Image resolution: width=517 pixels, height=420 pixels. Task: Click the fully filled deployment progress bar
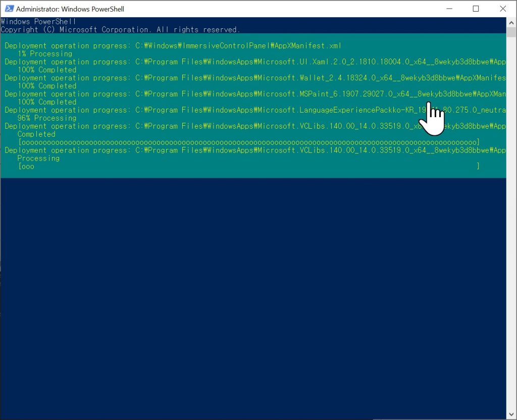(248, 142)
